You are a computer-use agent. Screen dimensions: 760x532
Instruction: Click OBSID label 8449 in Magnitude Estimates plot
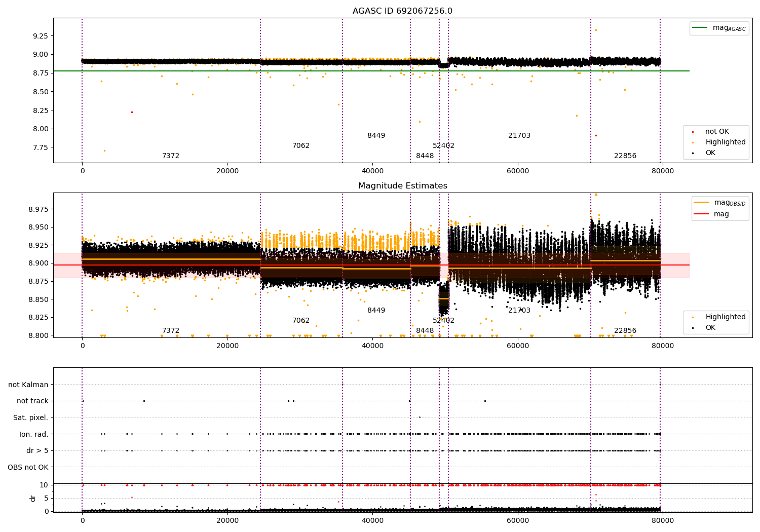[376, 310]
